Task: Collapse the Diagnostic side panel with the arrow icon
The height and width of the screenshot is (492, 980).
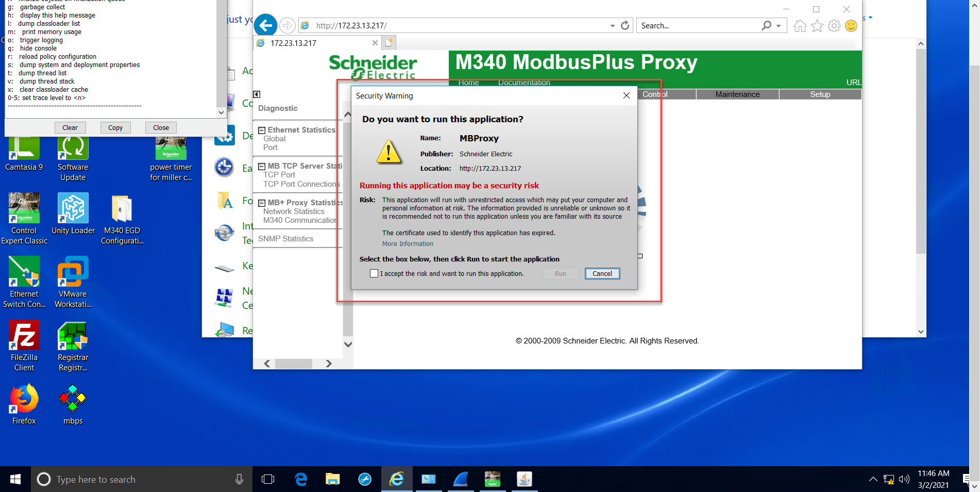Action: pyautogui.click(x=257, y=94)
